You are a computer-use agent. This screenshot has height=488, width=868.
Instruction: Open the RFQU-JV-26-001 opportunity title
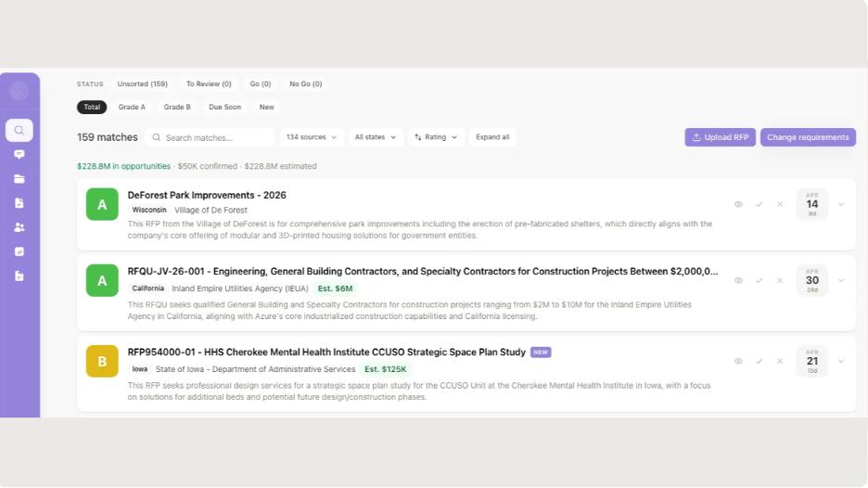422,272
